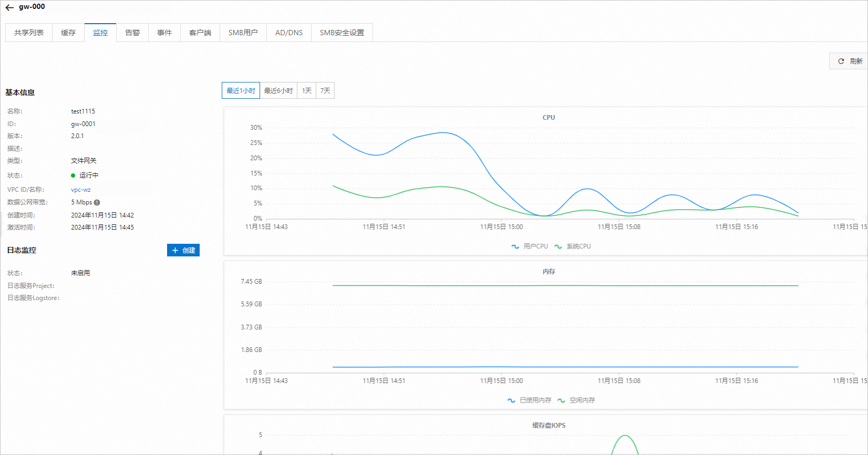Select the 监控 tab

(x=100, y=33)
